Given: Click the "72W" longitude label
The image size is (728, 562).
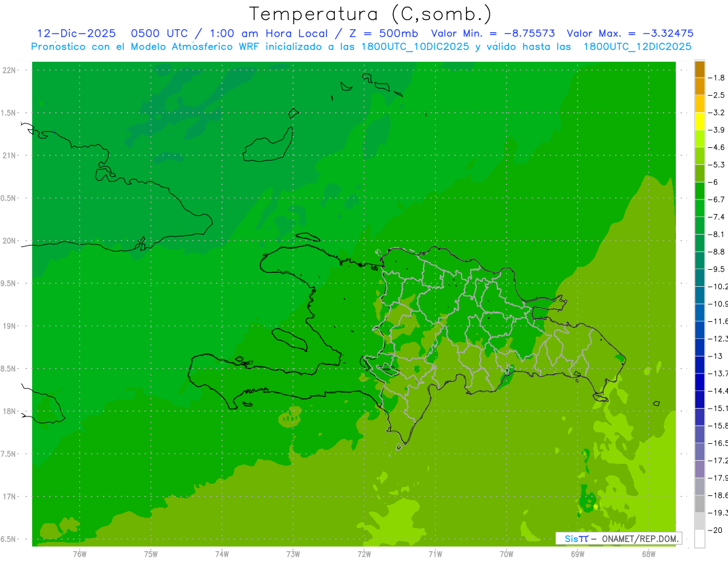Looking at the screenshot, I should (364, 554).
